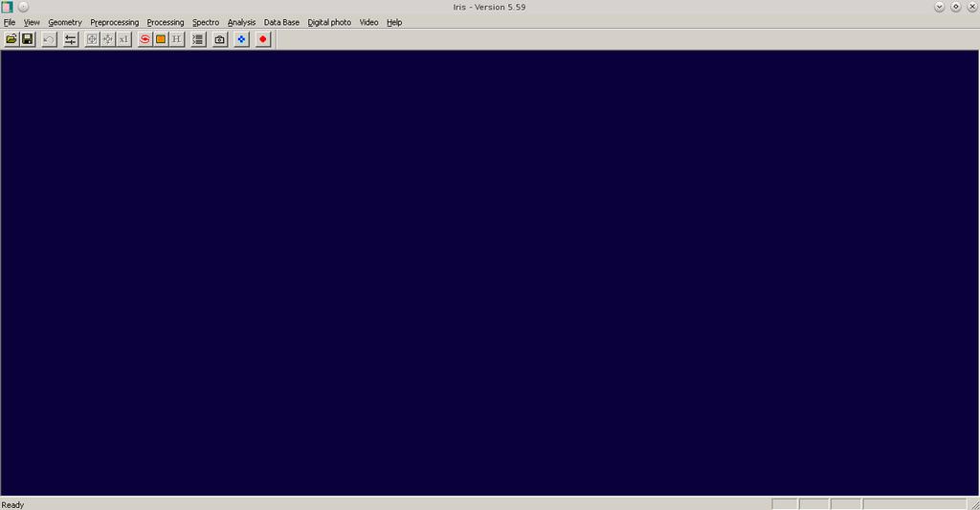Minimize the Iris window
Image resolution: width=980 pixels, height=510 pixels.
click(x=940, y=7)
